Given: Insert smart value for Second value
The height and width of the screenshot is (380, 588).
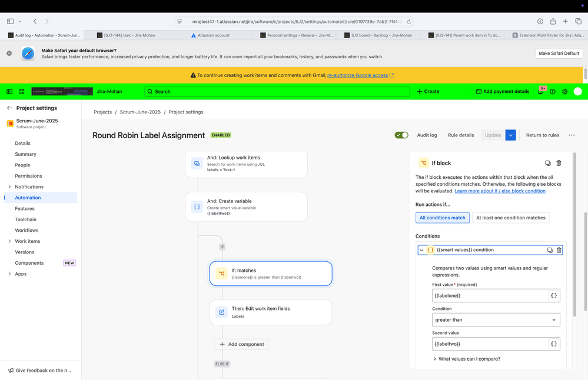Looking at the screenshot, I should pos(553,344).
